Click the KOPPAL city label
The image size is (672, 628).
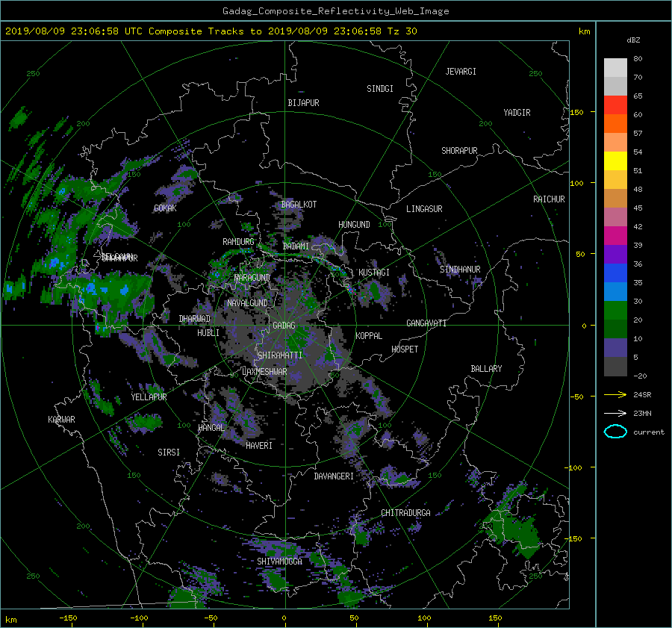pyautogui.click(x=369, y=336)
